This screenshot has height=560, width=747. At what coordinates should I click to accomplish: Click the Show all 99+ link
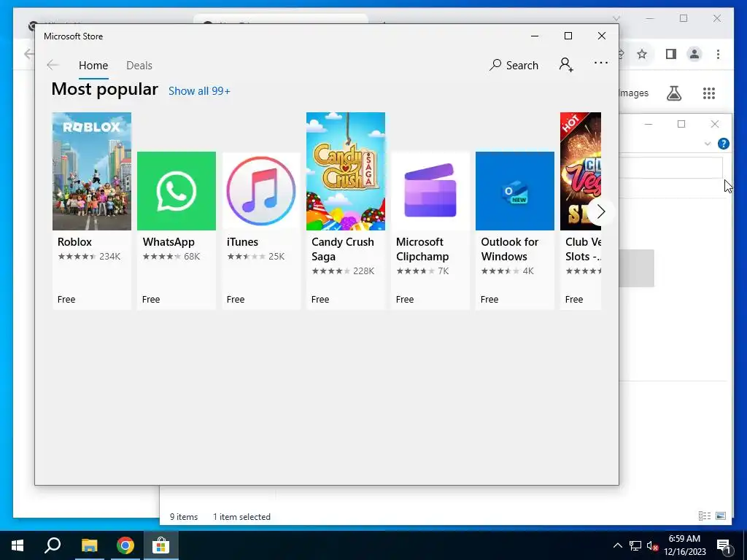(199, 91)
